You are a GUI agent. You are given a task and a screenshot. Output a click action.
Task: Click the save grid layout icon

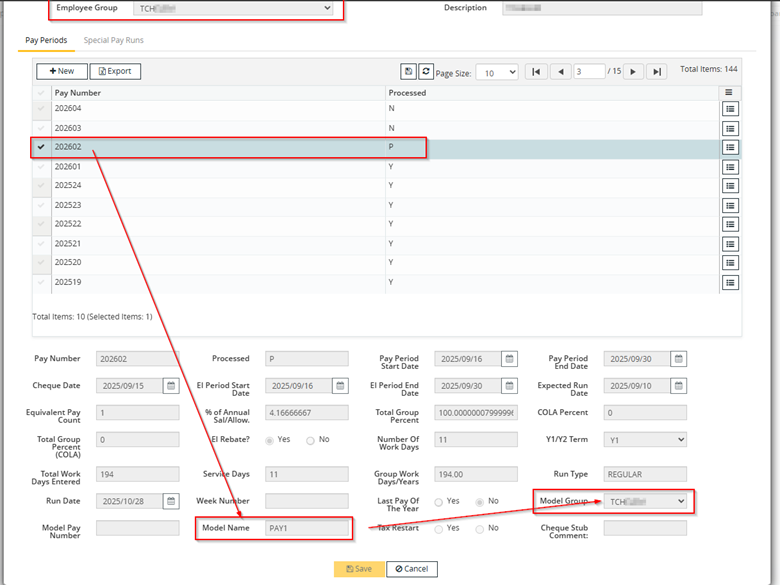pos(408,72)
